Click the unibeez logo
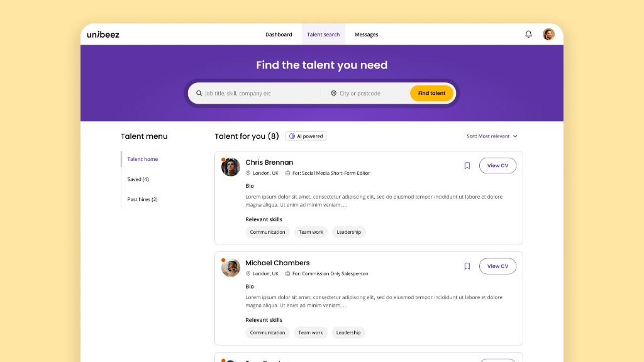The height and width of the screenshot is (362, 644). pyautogui.click(x=103, y=35)
